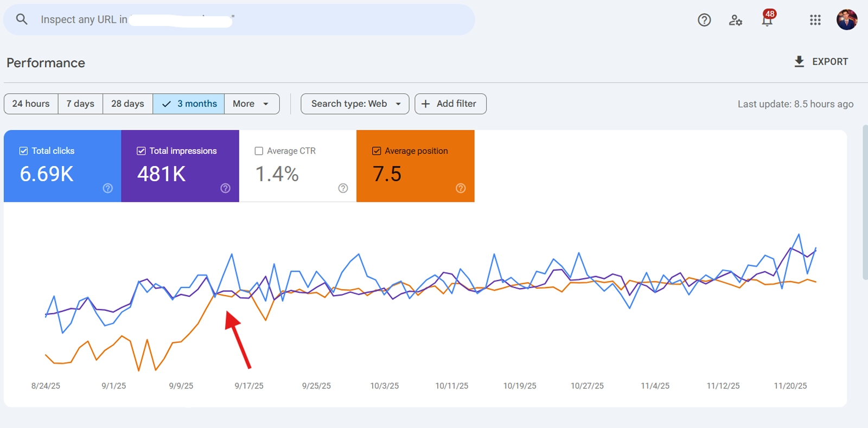Viewport: 868px width, 428px height.
Task: Click the 481K total impressions value
Action: [x=162, y=174]
